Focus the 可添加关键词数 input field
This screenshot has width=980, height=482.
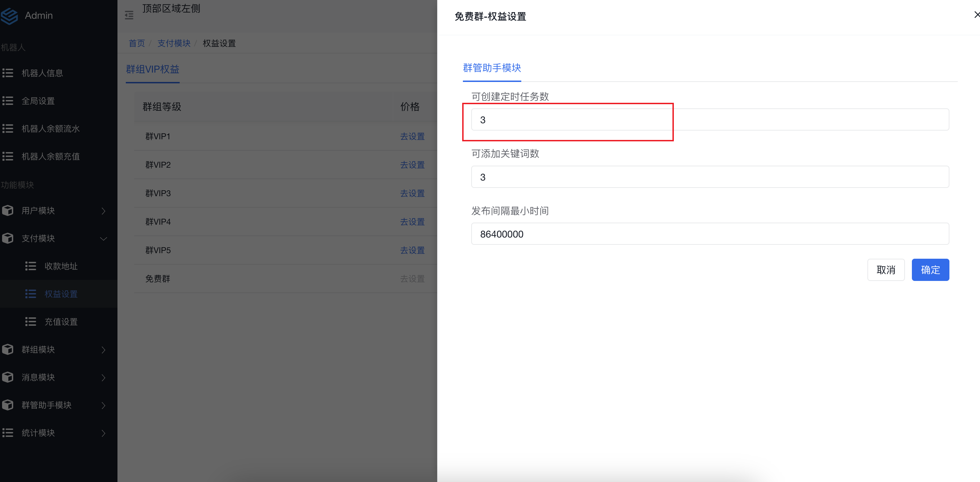tap(710, 177)
